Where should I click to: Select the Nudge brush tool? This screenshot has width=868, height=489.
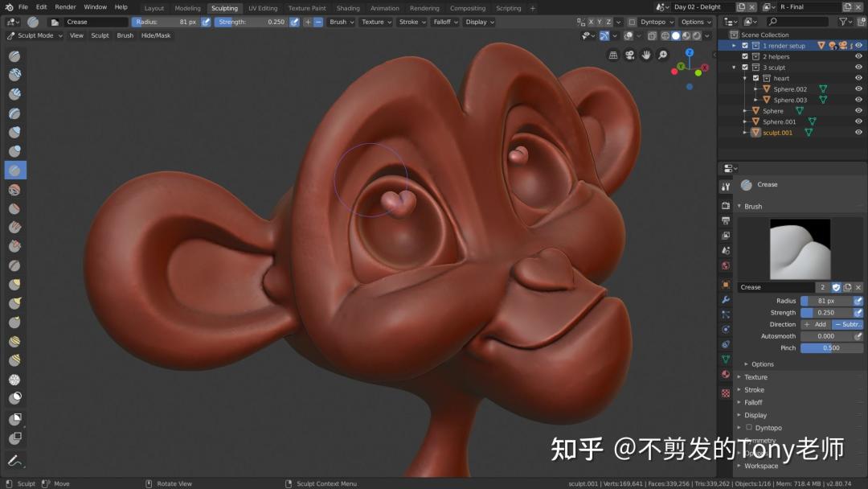15,342
